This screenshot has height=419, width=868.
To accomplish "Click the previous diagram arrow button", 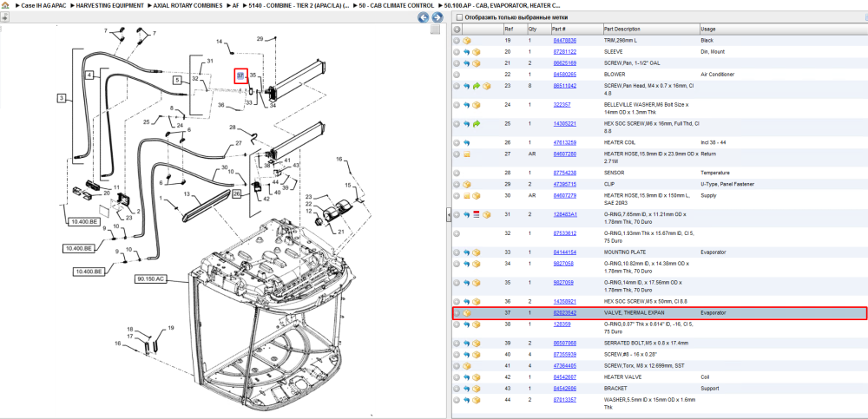I will pyautogui.click(x=424, y=17).
